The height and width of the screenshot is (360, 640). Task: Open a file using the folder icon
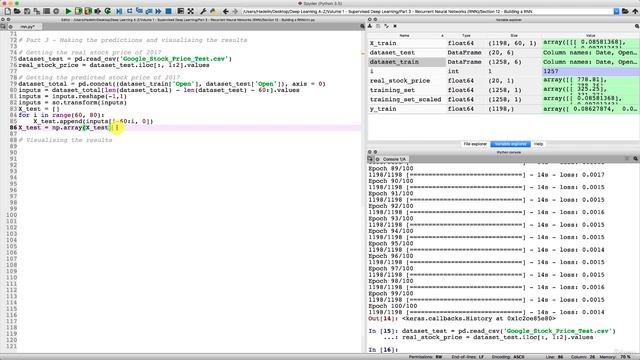click(17, 11)
